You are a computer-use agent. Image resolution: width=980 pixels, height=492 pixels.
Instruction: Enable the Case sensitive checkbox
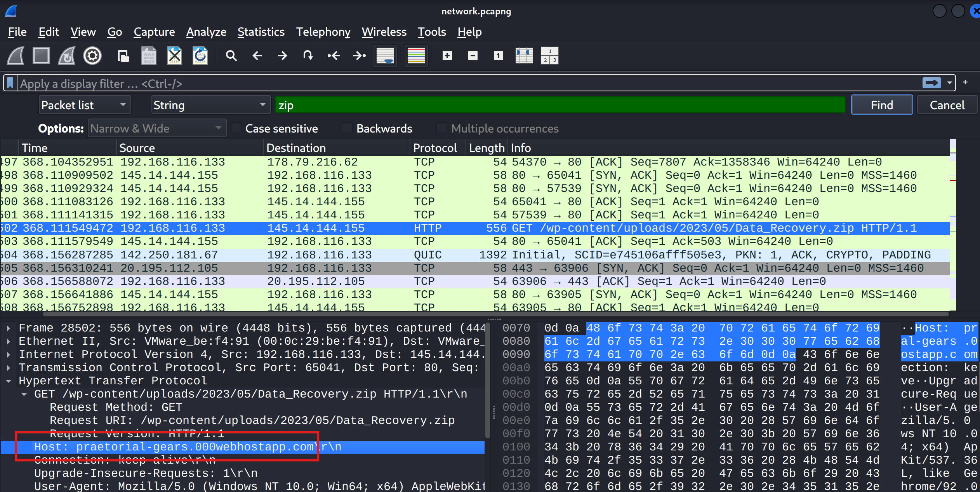(236, 128)
